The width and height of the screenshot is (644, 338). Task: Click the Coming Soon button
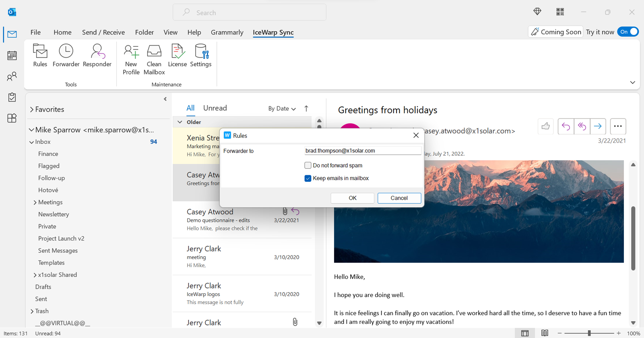tap(556, 32)
